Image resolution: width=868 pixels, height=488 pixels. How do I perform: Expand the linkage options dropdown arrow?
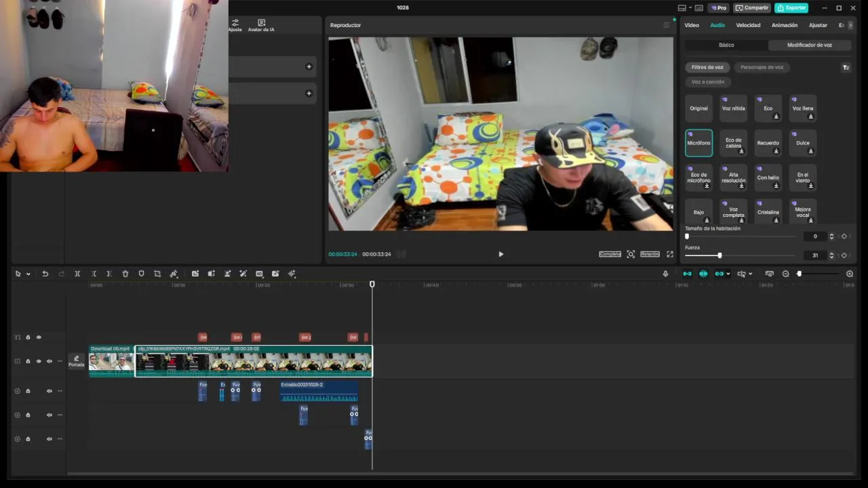coord(728,274)
